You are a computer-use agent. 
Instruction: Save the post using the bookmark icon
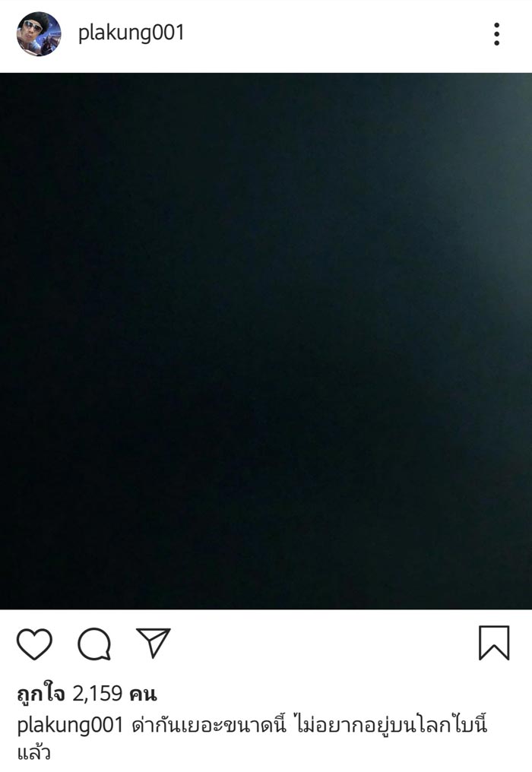[494, 643]
